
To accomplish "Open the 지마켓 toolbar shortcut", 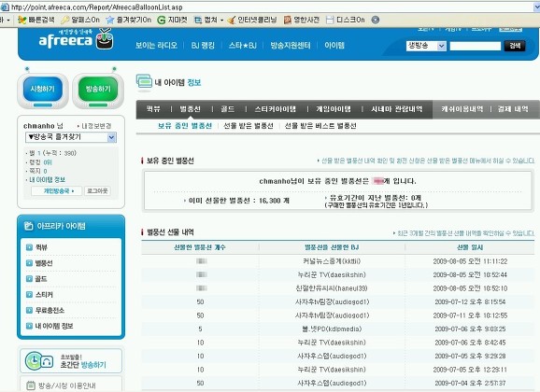I will [x=172, y=20].
